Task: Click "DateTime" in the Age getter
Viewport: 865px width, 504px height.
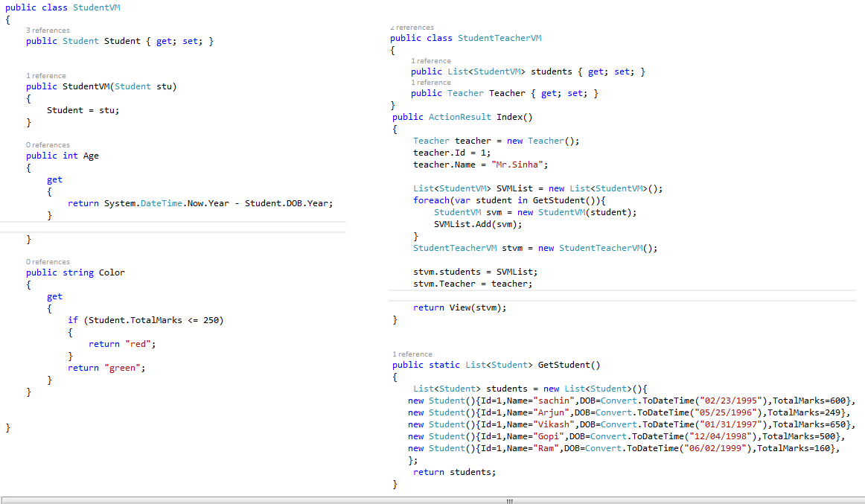Action: [161, 203]
